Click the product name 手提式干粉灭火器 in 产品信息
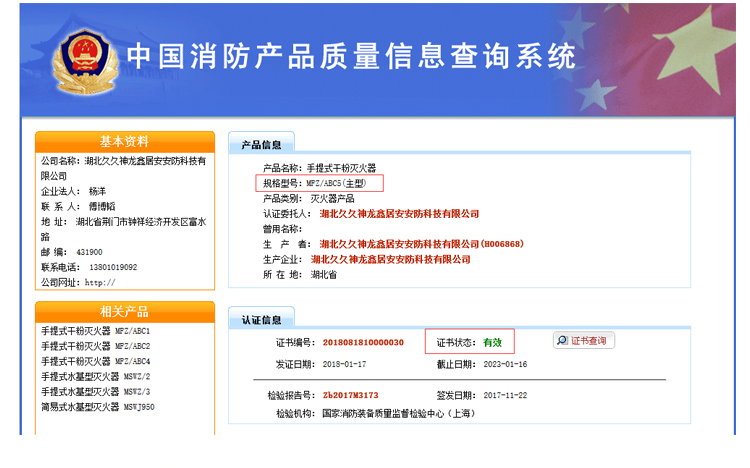The image size is (750, 468). point(341,168)
